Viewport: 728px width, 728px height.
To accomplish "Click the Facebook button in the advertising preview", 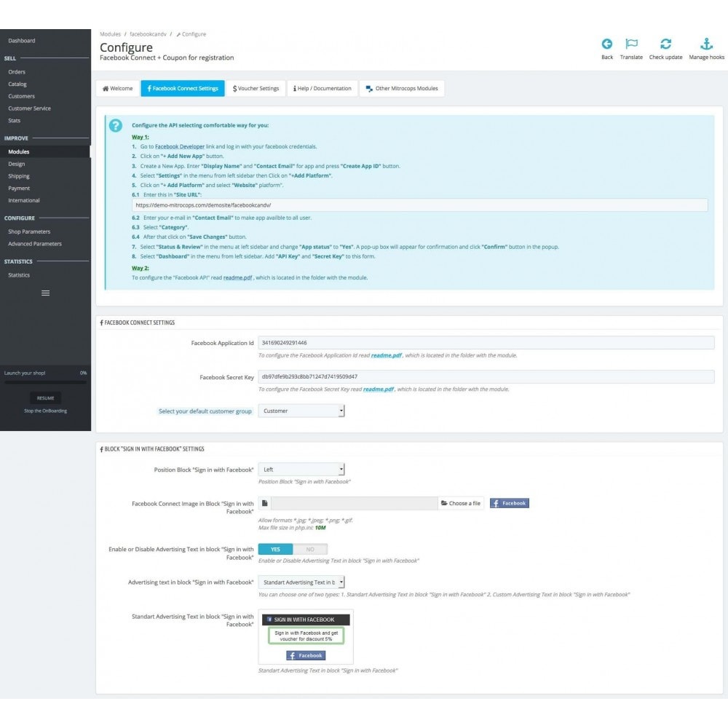I will tap(306, 656).
